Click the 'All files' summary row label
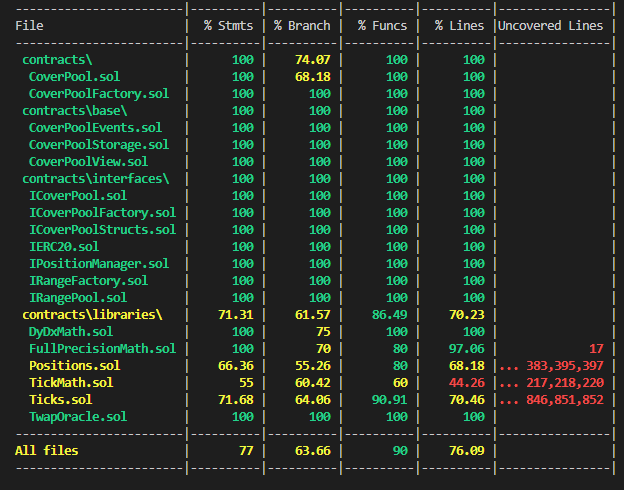The height and width of the screenshot is (490, 624). [x=47, y=450]
